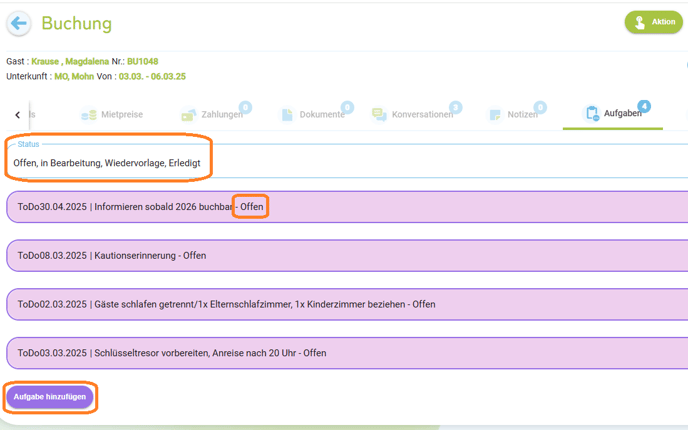Click the Zahlungen payment icon
Image resolution: width=688 pixels, height=430 pixels.
(x=189, y=115)
